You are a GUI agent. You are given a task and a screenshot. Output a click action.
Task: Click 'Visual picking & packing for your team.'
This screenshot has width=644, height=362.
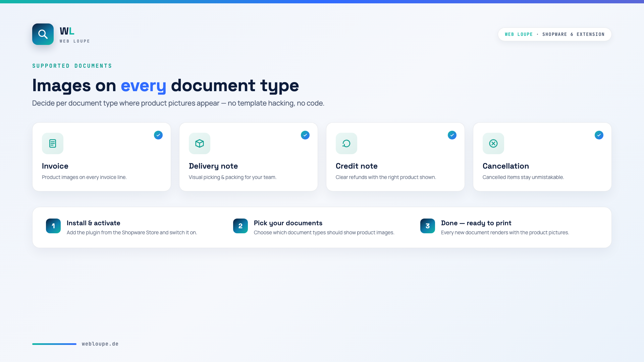232,177
